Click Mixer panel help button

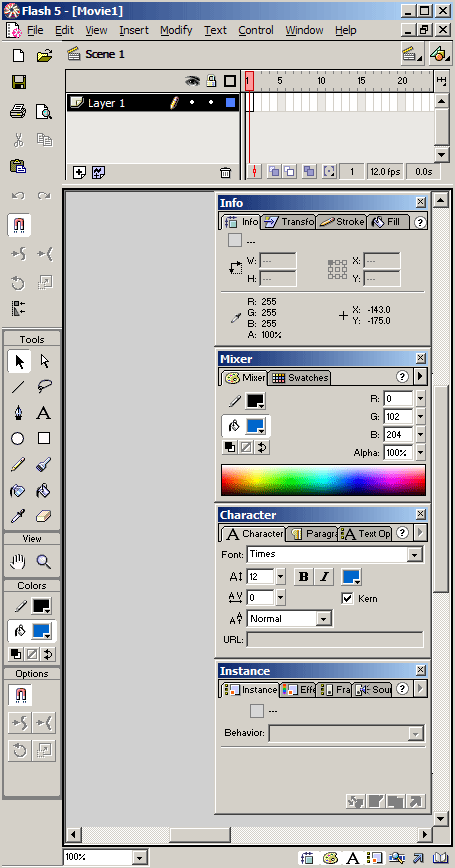click(x=402, y=377)
